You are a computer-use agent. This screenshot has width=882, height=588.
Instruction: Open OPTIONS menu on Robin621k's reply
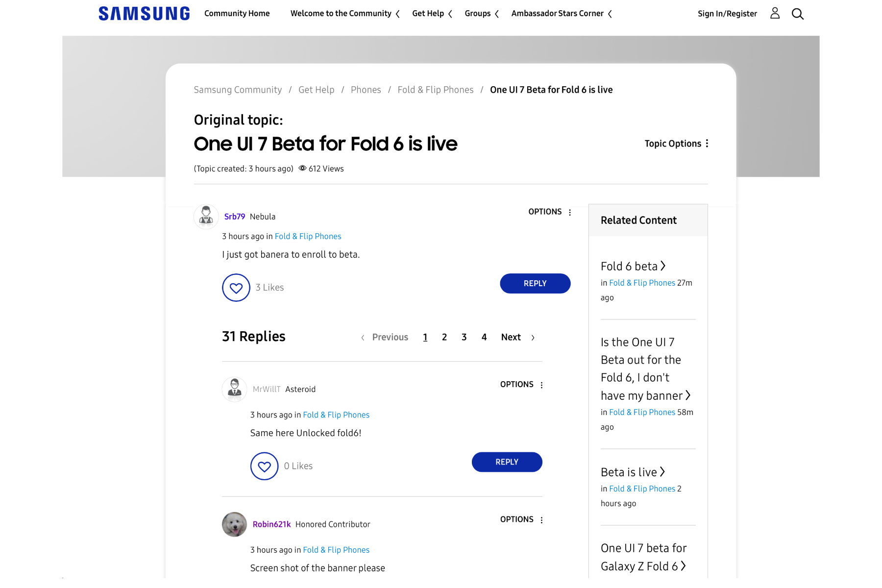coord(522,519)
